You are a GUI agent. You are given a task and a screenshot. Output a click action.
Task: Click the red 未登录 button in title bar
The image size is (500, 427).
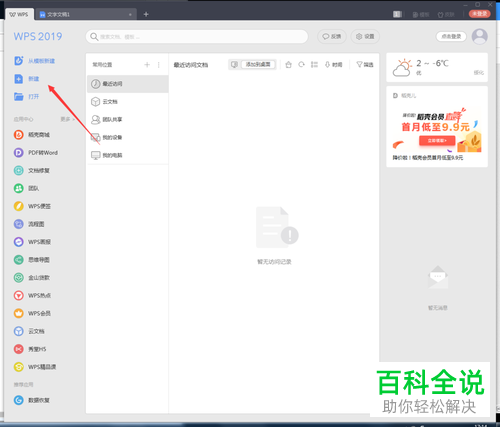click(479, 14)
